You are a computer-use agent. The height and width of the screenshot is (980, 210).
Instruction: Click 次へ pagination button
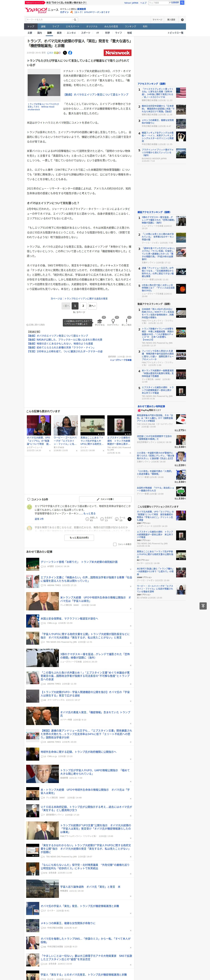tap(92, 306)
